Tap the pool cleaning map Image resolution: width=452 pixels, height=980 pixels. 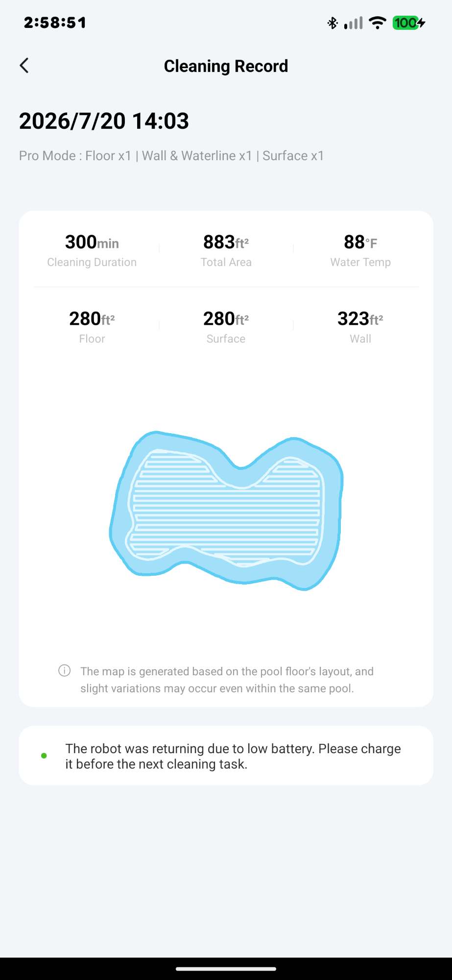(x=226, y=511)
